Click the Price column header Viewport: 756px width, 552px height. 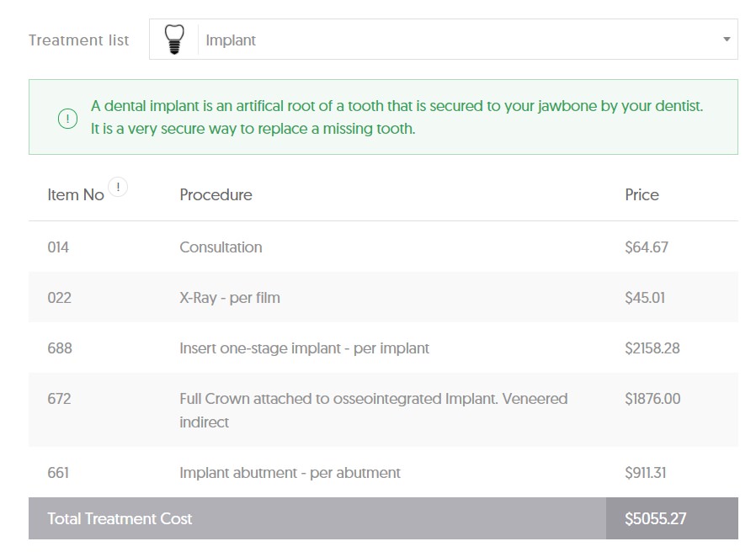[642, 194]
